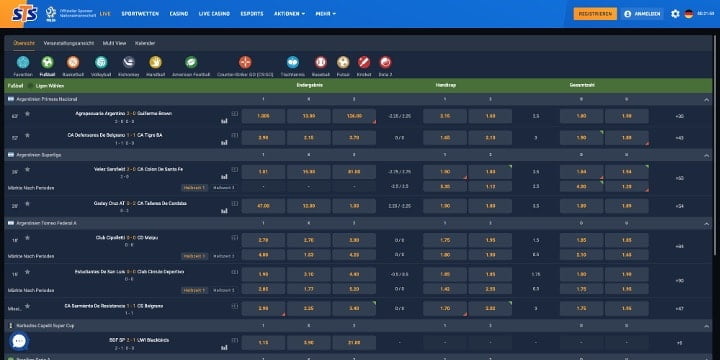Expand +30 more markets for Agropecuario match
This screenshot has height=360, width=720.
680,116
